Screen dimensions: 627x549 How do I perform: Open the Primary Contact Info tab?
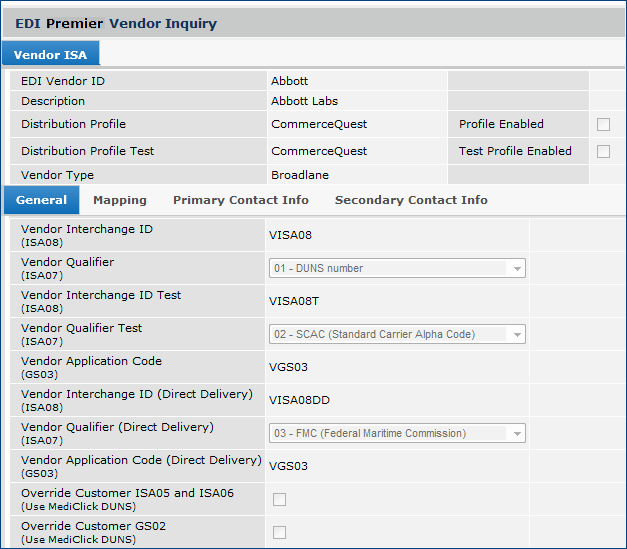(x=240, y=200)
